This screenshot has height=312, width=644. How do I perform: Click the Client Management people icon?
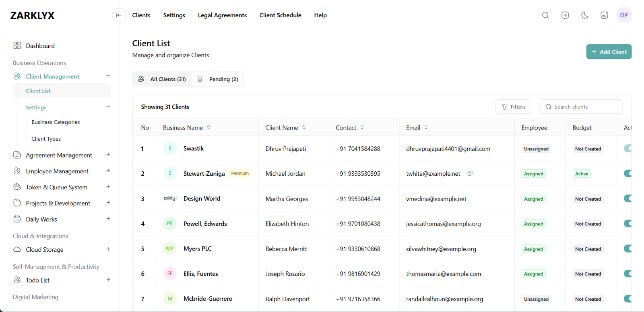tap(17, 76)
